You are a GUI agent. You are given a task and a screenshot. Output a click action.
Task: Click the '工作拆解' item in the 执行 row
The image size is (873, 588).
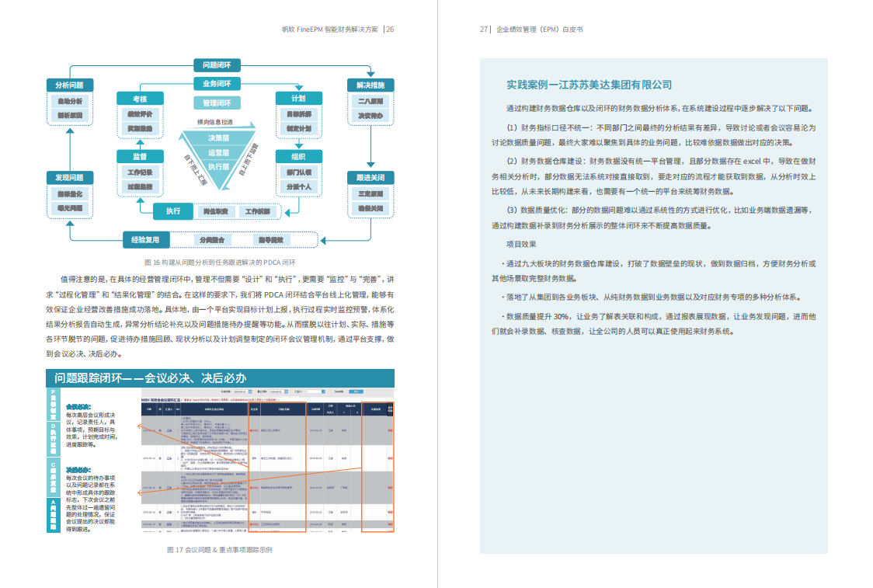point(258,211)
